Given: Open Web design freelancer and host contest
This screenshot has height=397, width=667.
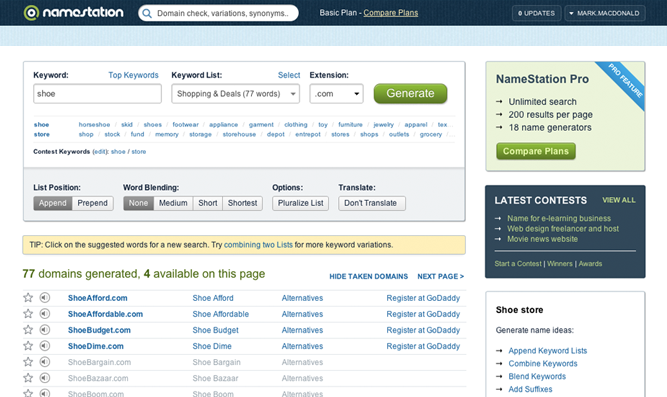Looking at the screenshot, I should [x=563, y=229].
